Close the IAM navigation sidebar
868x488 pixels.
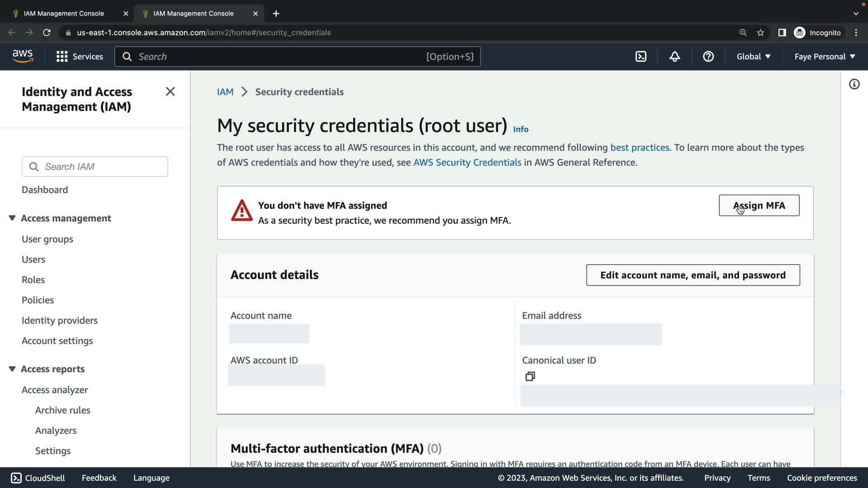(170, 92)
